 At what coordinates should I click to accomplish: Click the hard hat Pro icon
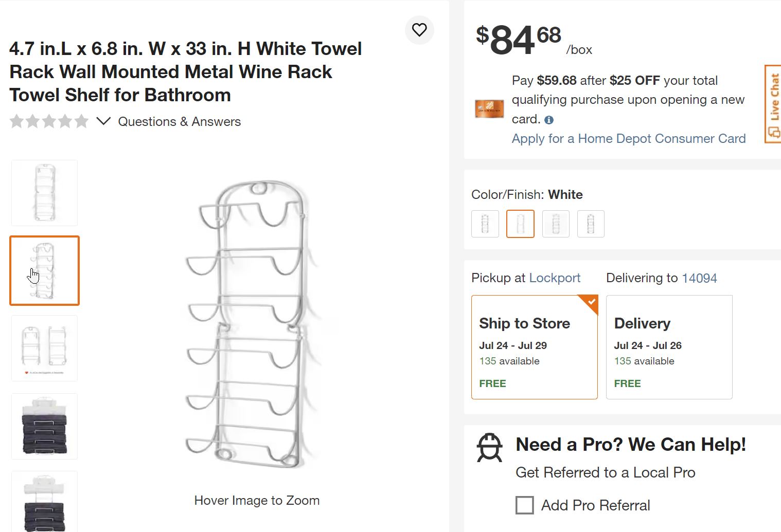click(489, 448)
